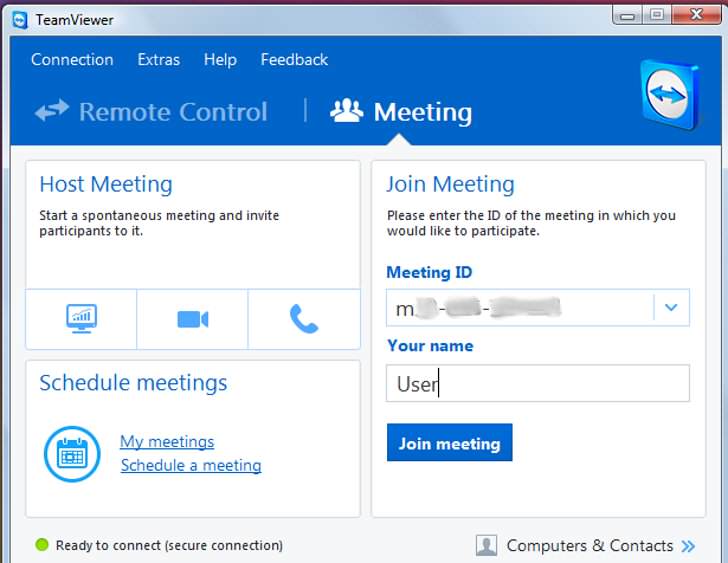Open the Extras menu
The image size is (728, 563).
159,60
